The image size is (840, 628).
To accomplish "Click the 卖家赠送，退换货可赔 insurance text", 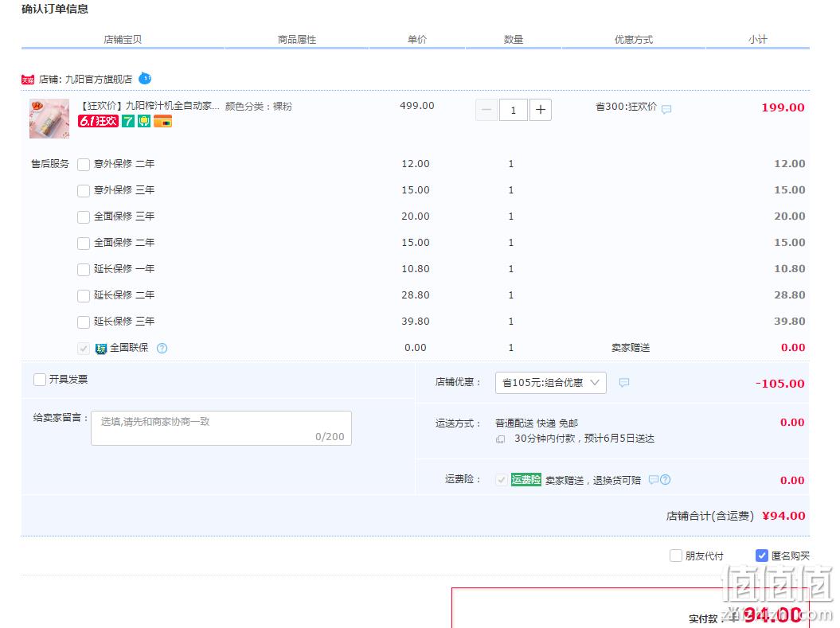I will click(593, 480).
